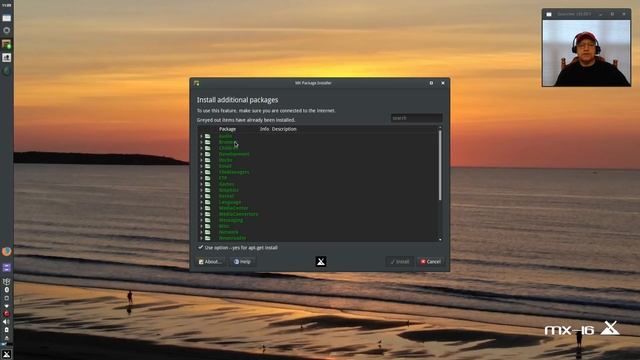Click the purple file manager panel icon
Viewport: 640px width, 360px height.
(x=6, y=268)
